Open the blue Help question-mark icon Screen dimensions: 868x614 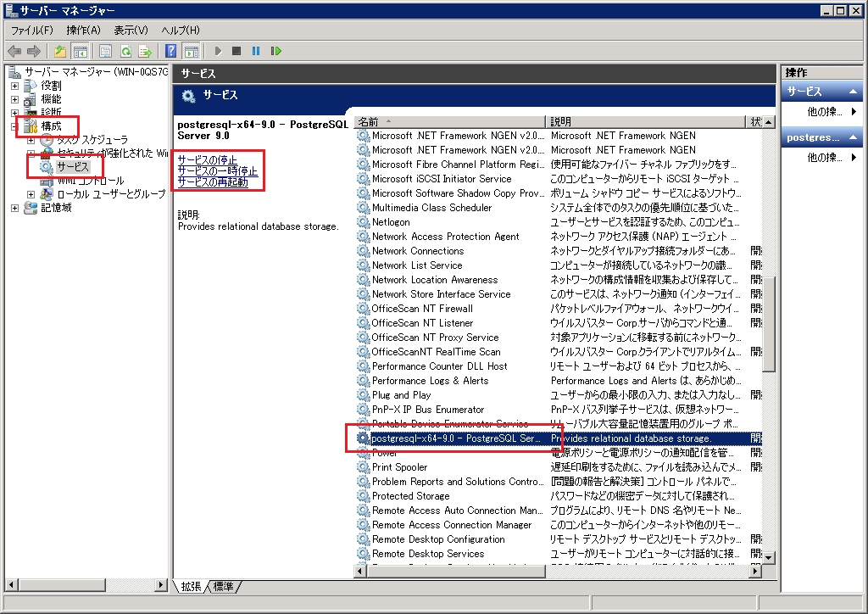pyautogui.click(x=171, y=51)
